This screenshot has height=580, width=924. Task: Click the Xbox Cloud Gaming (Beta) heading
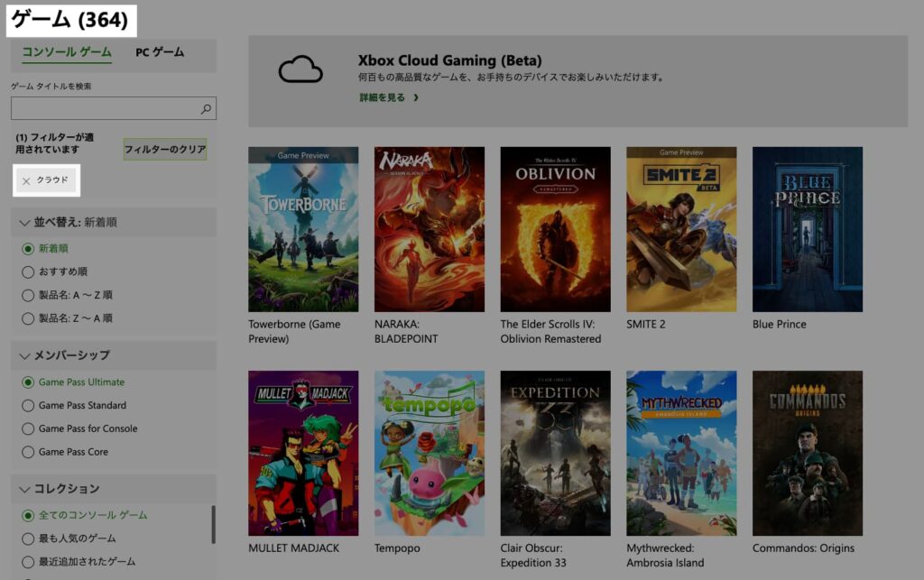pos(449,60)
